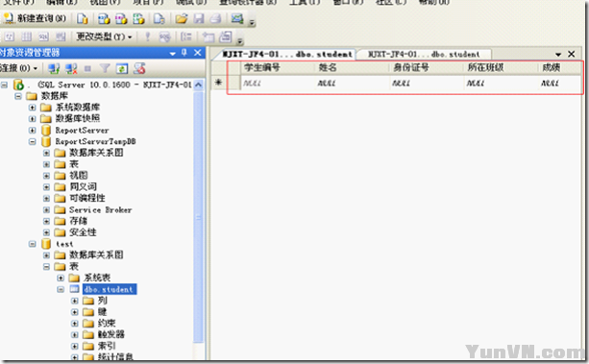The image size is (589, 364).
Task: Click the Filter funnel icon
Action: point(105,68)
